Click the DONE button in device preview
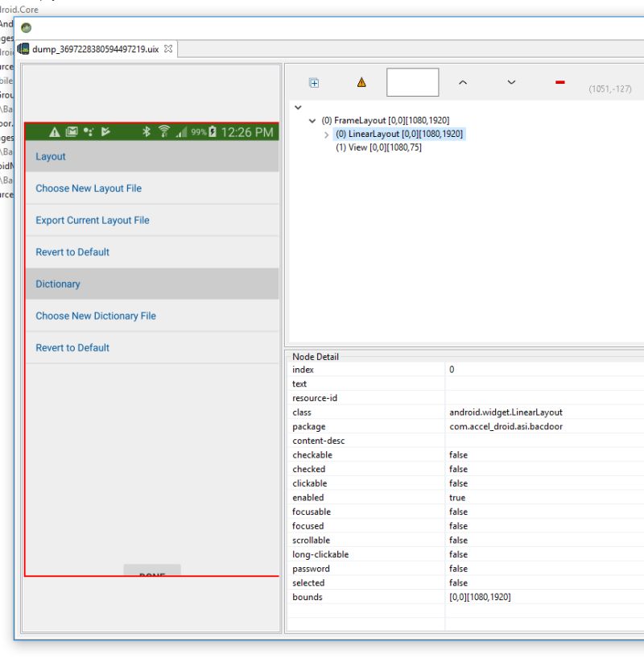 point(152,570)
